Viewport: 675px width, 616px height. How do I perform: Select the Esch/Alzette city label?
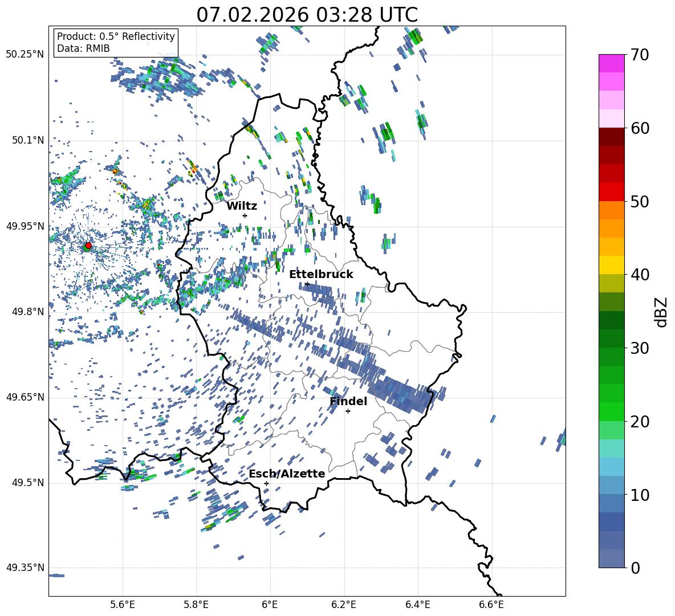287,474
